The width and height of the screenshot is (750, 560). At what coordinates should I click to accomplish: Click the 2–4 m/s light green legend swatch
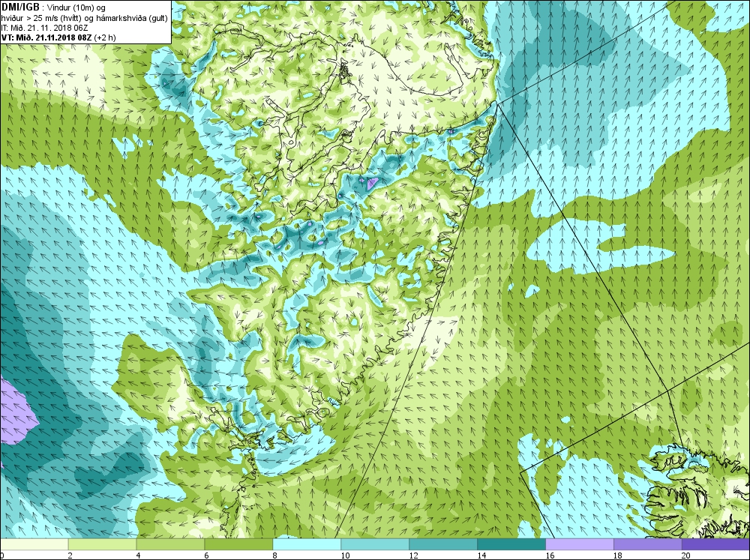pos(102,544)
